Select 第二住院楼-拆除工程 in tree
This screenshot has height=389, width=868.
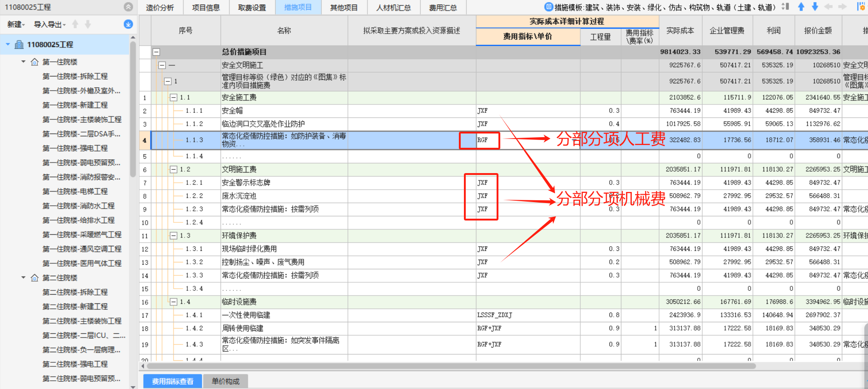(75, 292)
